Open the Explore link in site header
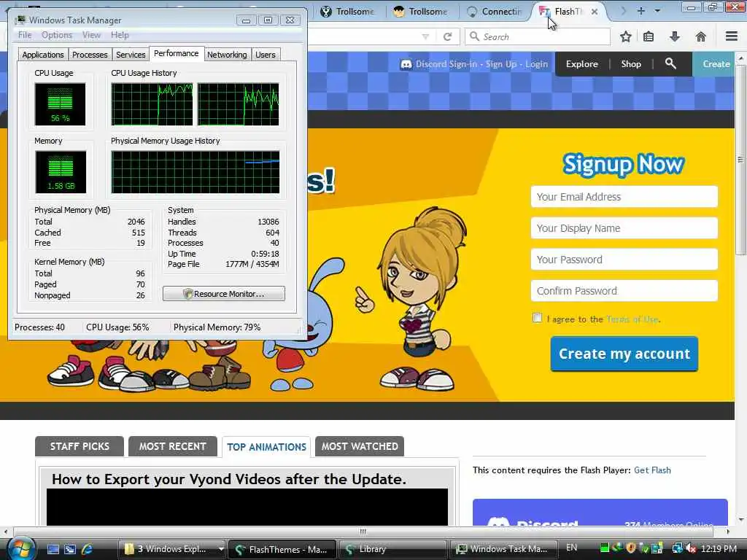 point(581,64)
